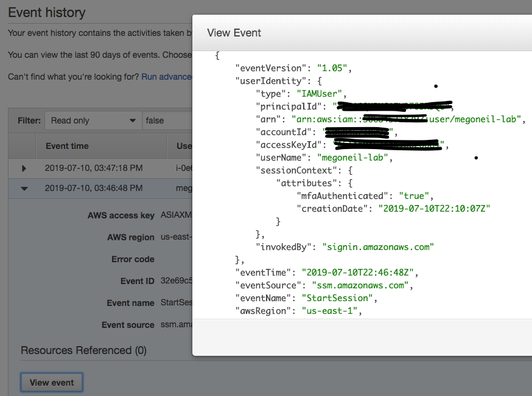This screenshot has height=396, width=532.
Task: Click the "accountId" key
Action: point(283,132)
